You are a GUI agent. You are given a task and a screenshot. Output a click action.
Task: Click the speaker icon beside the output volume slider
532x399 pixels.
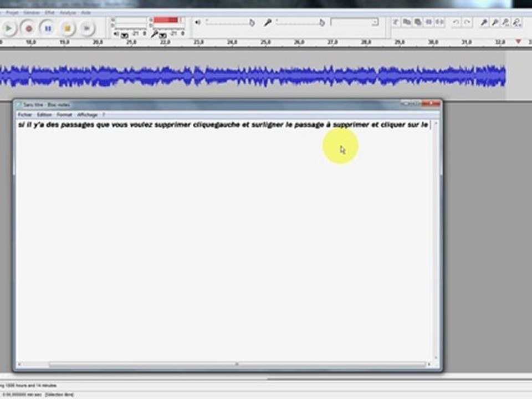(x=198, y=22)
